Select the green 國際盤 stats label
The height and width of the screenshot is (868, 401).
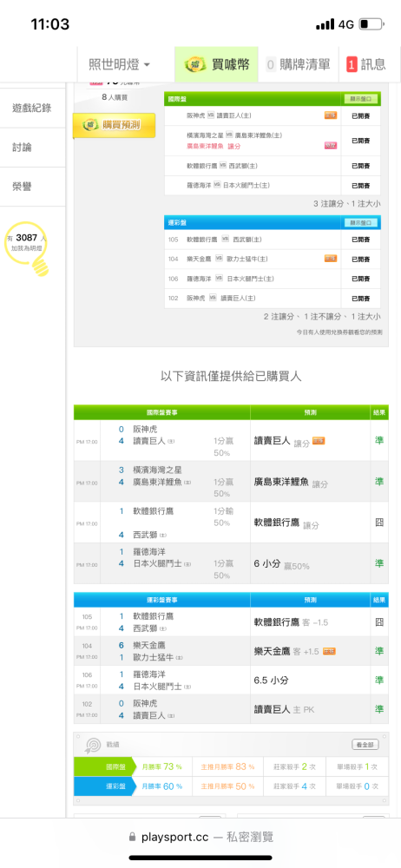coord(106,766)
